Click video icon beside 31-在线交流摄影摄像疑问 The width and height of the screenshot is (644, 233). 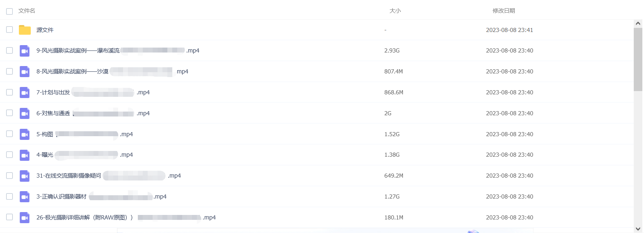[x=25, y=176]
